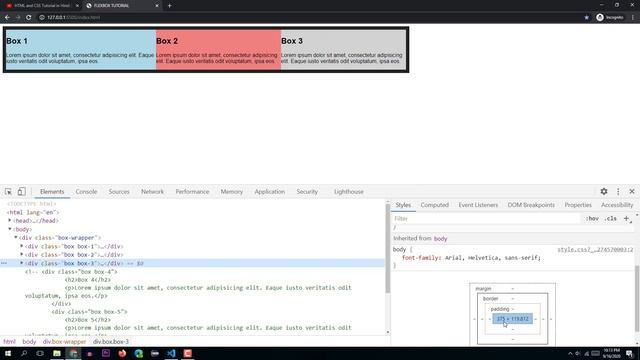Open DevTools settings gear
The image size is (640, 360).
point(604,191)
